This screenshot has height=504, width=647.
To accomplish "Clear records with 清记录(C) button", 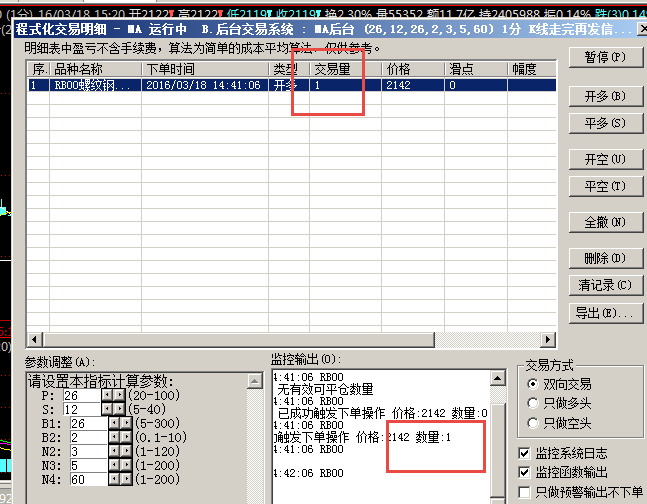I will (x=604, y=286).
